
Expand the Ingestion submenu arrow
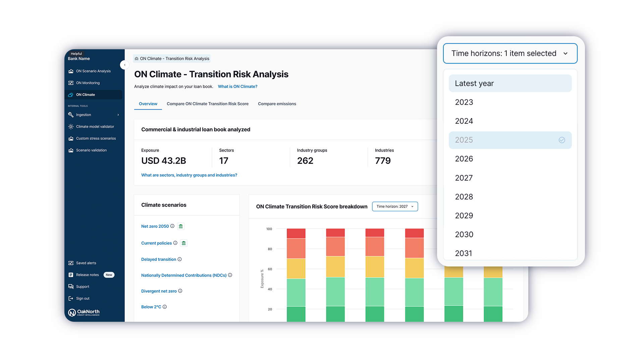(x=118, y=115)
